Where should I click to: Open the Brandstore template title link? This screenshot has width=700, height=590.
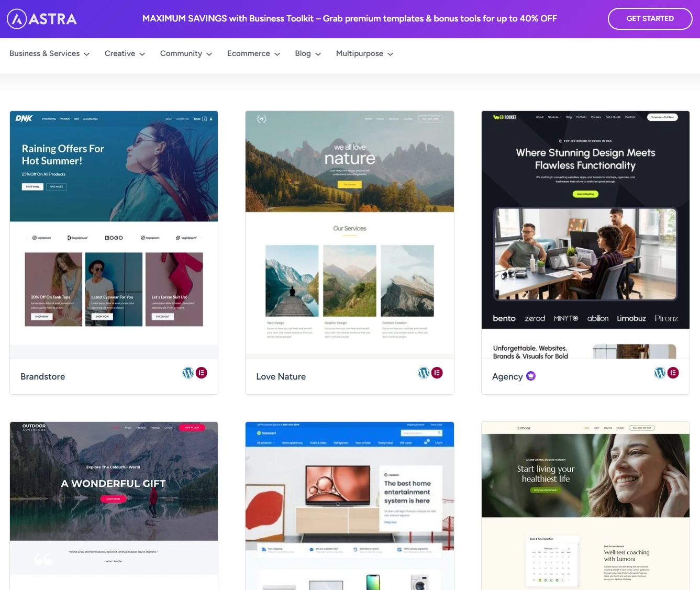coord(43,376)
